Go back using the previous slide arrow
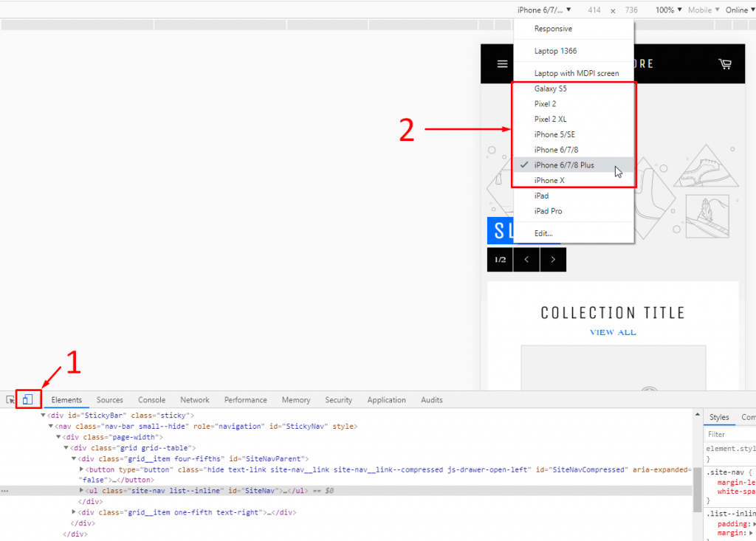 pyautogui.click(x=526, y=260)
